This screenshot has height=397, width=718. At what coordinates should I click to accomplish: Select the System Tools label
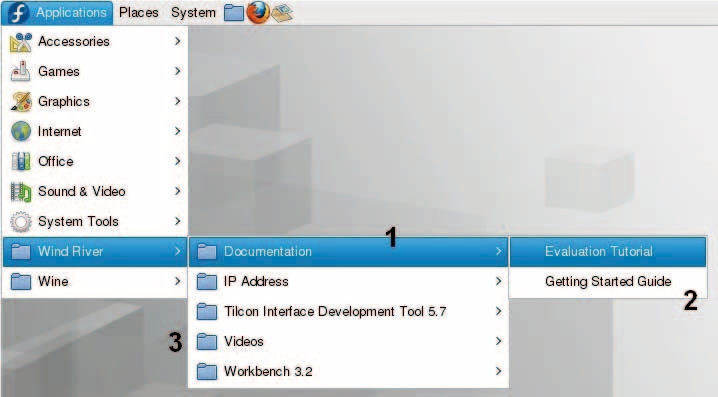tap(78, 222)
